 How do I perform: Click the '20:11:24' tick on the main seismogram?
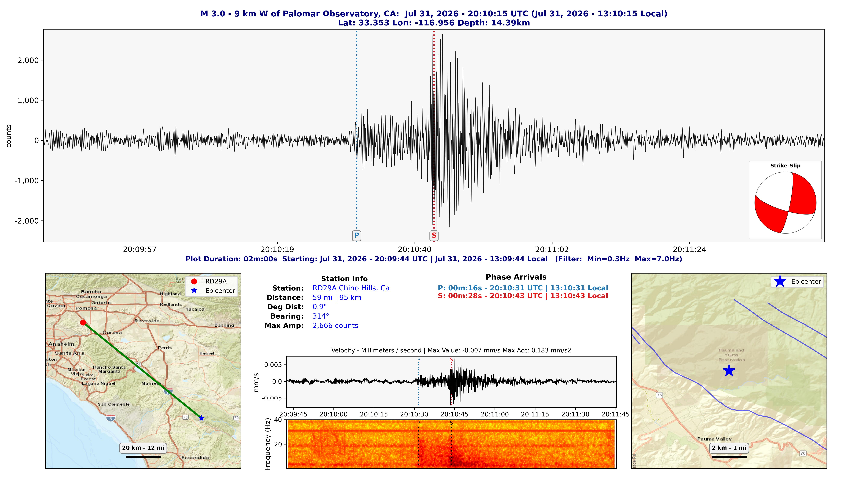689,250
